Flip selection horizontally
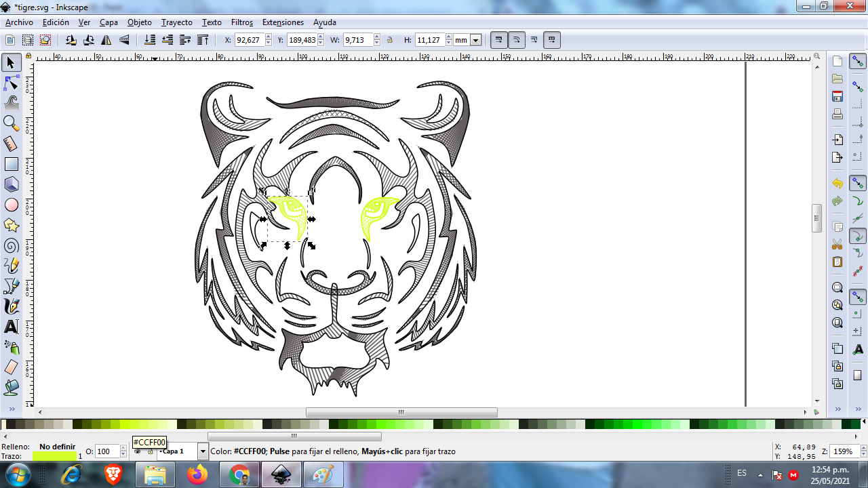This screenshot has height=488, width=868. (x=106, y=40)
